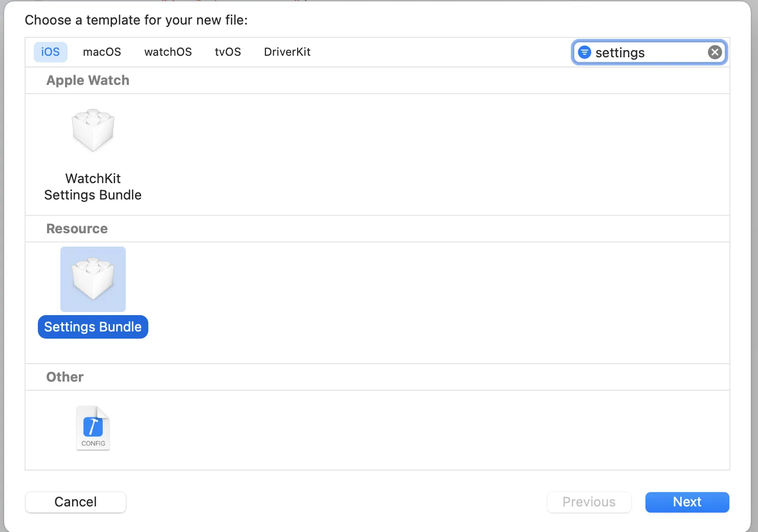
Task: Select the CONFIG file template icon
Action: pyautogui.click(x=93, y=428)
